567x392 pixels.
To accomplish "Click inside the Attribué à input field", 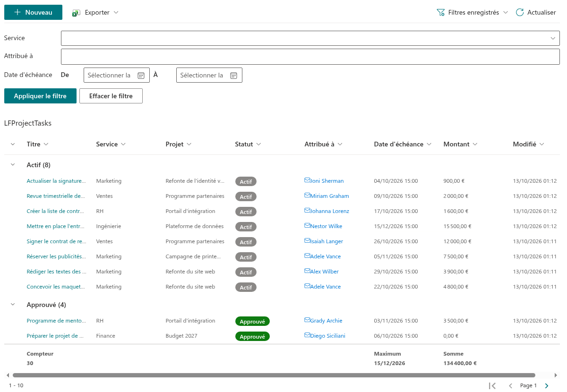I will (310, 56).
